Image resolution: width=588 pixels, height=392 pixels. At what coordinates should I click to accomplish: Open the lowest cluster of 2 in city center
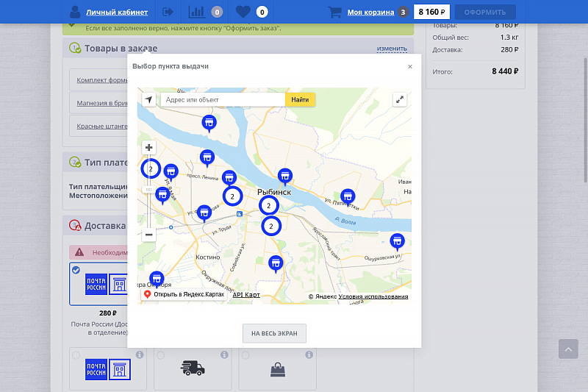271,226
